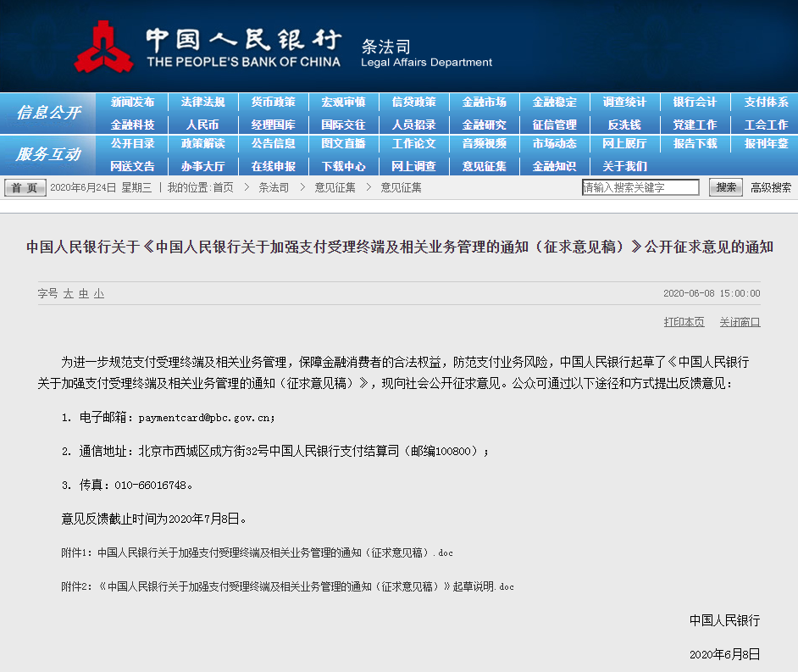This screenshot has width=798, height=672.
Task: Set font size to 小
Action: click(99, 294)
